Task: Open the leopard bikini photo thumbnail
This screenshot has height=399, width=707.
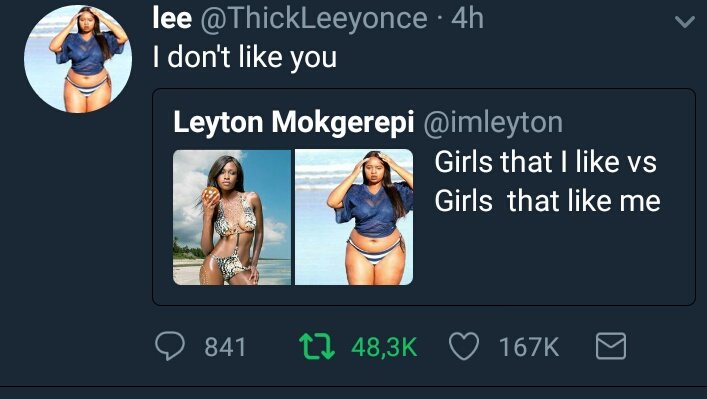Action: pyautogui.click(x=232, y=217)
